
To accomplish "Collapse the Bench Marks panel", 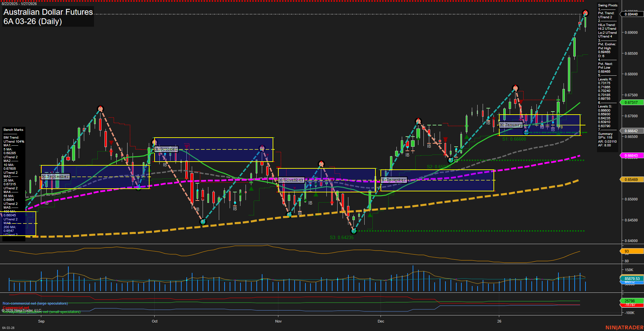I will [13, 129].
